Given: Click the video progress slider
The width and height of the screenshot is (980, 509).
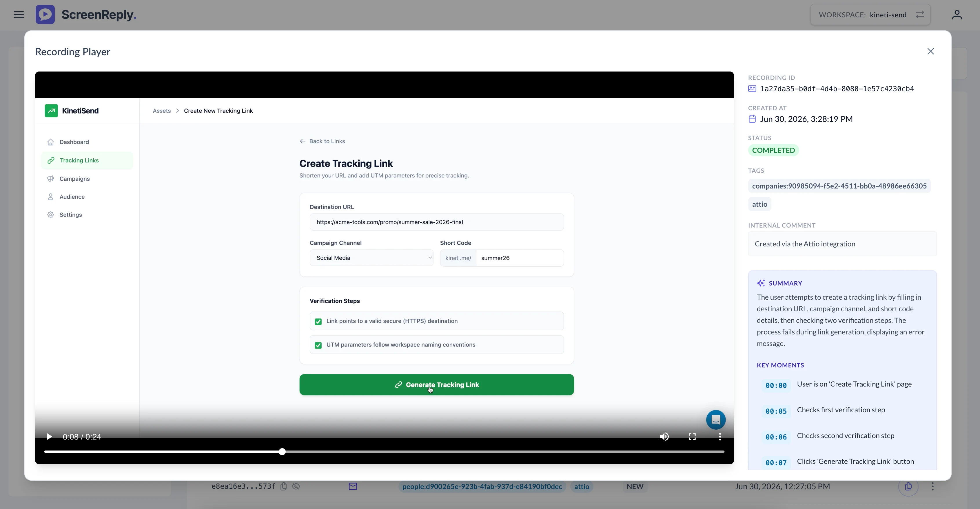Looking at the screenshot, I should 384,452.
